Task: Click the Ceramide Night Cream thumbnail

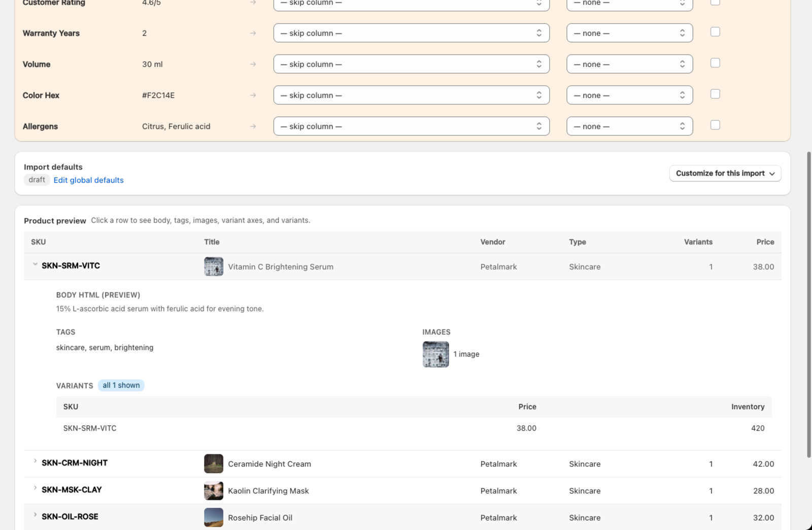Action: pos(214,463)
